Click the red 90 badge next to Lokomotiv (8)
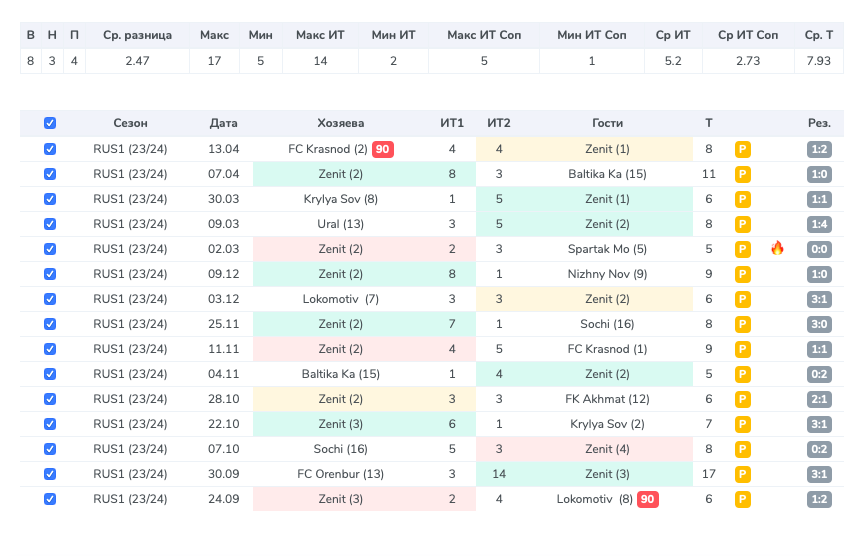858x556 pixels. point(647,499)
